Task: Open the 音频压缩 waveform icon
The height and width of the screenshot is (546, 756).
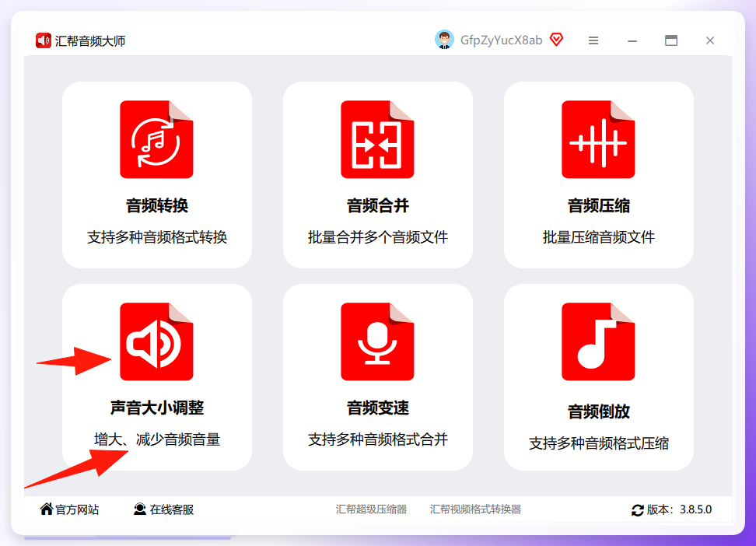Action: coord(598,139)
